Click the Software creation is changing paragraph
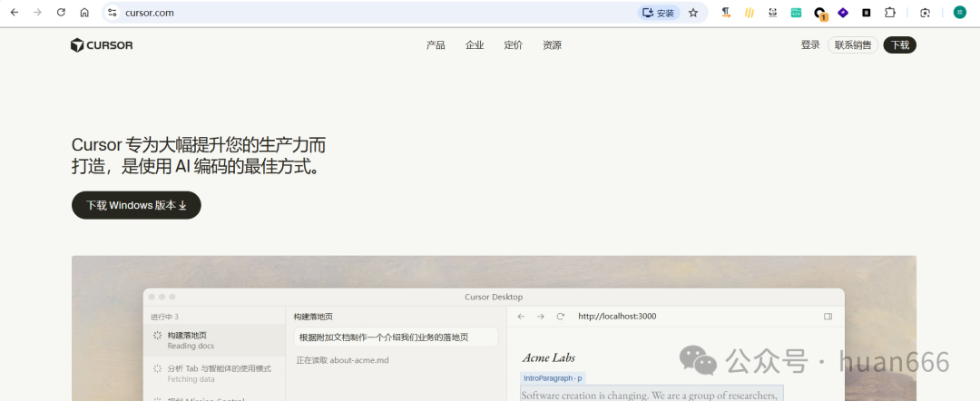 [x=652, y=394]
